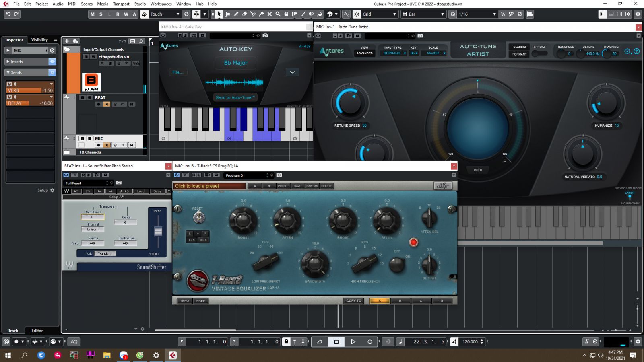Record-enable the MIC track
The height and width of the screenshot is (362, 644).
[x=98, y=145]
